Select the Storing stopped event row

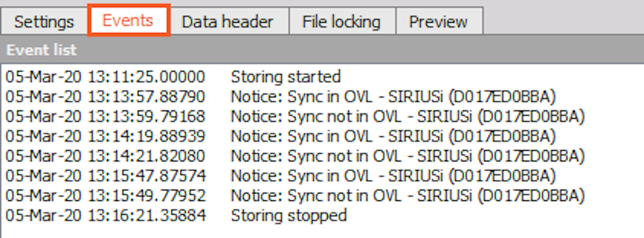pyautogui.click(x=322, y=215)
